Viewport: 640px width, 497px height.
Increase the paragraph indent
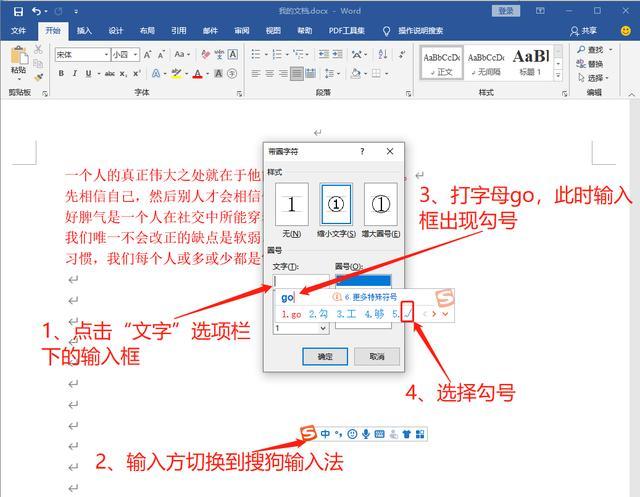[x=337, y=54]
